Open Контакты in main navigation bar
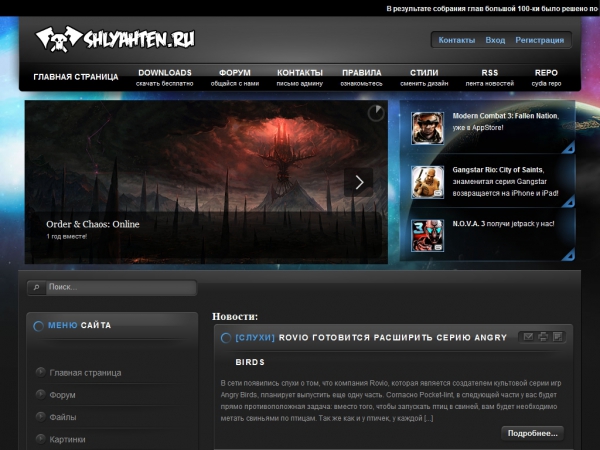Image resolution: width=600 pixels, height=450 pixels. coord(300,77)
